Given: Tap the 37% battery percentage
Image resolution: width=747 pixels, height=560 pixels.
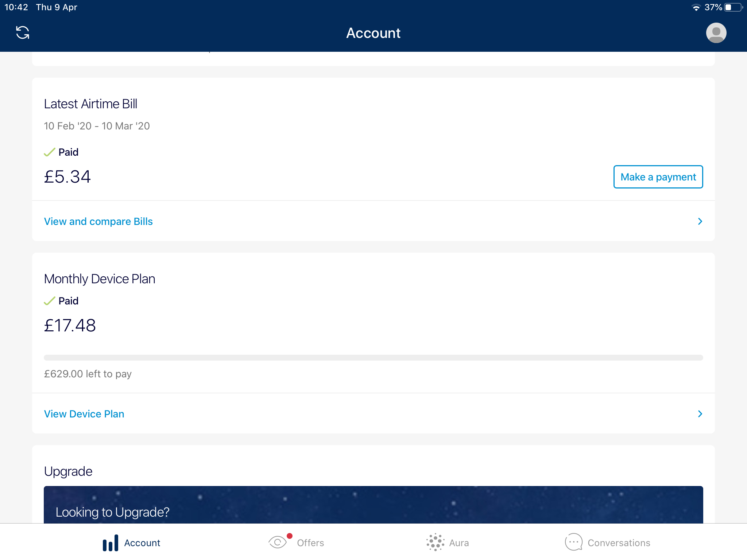Looking at the screenshot, I should point(713,7).
